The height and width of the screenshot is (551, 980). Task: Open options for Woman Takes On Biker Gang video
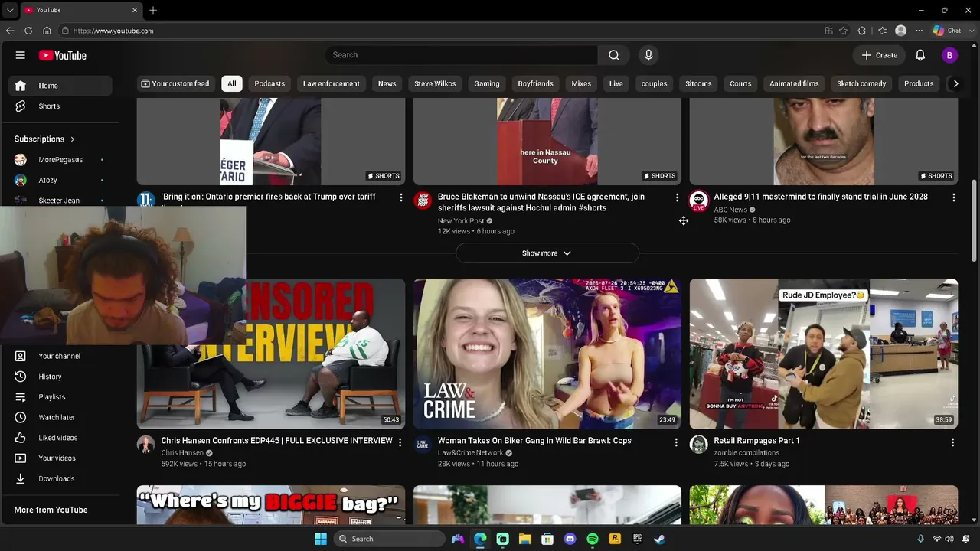(676, 442)
